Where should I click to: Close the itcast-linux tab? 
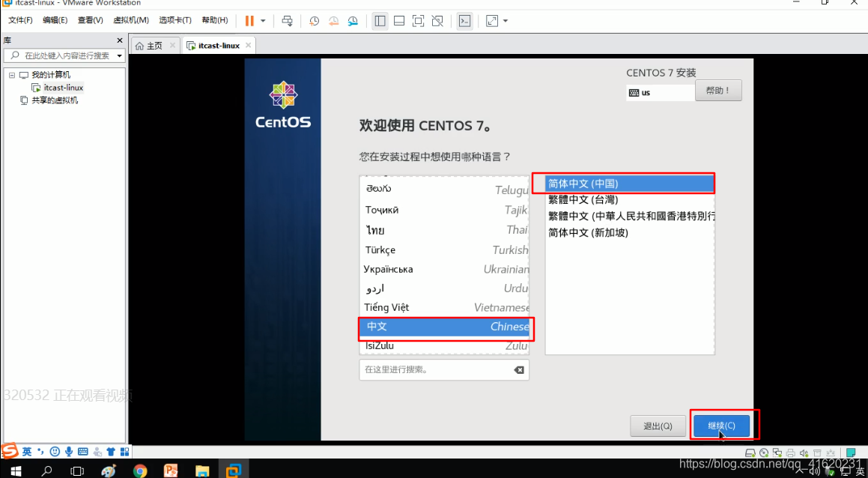click(248, 46)
